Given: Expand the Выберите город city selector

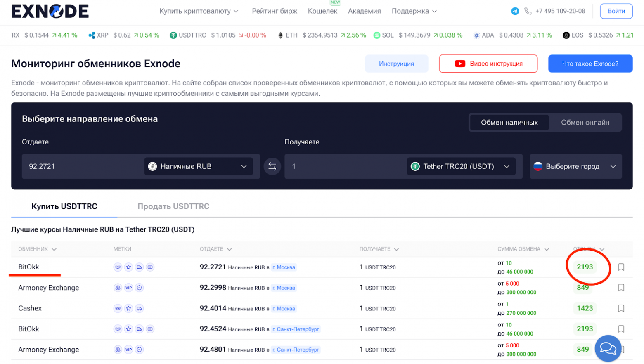Looking at the screenshot, I should 575,166.
